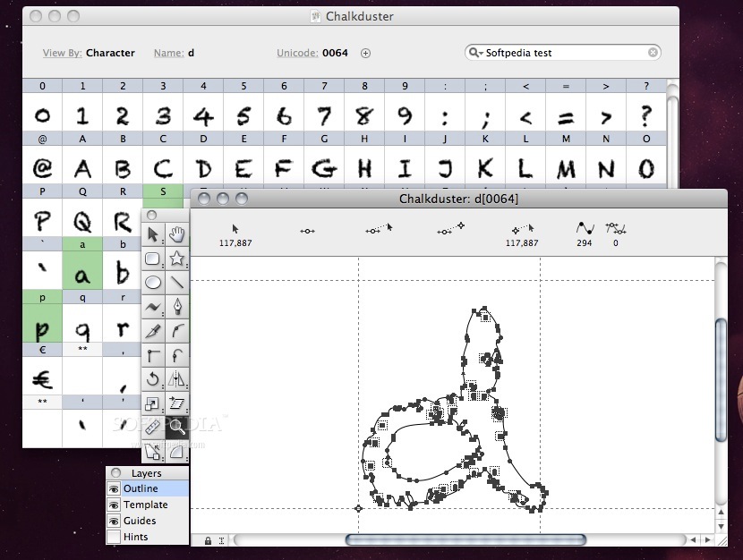Viewport: 743px width, 560px height.
Task: Close the tool palette using its round button
Action: (x=151, y=216)
